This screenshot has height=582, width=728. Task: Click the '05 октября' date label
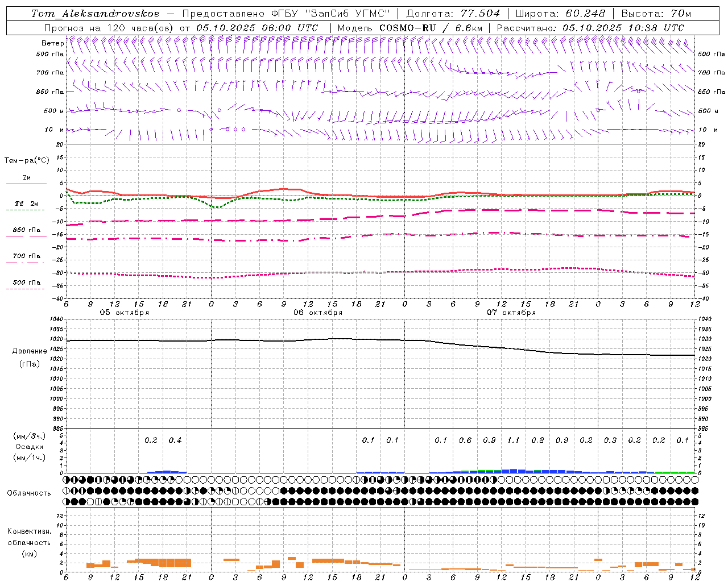125,312
